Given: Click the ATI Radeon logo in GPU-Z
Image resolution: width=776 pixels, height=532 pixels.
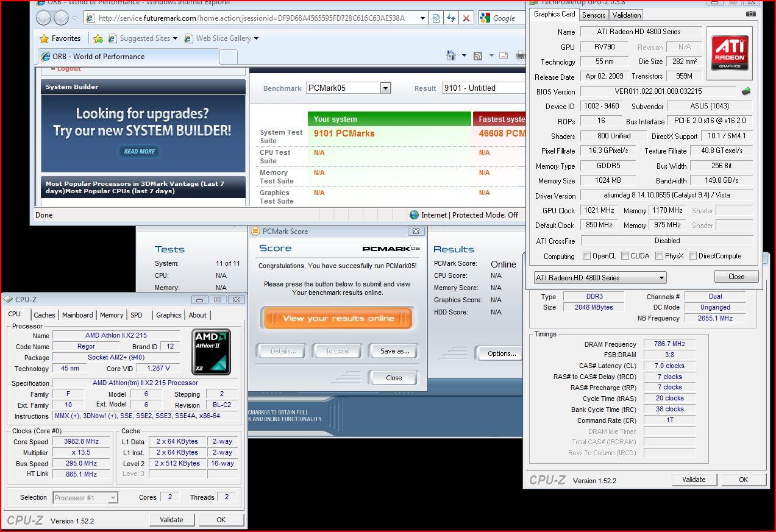Looking at the screenshot, I should (x=730, y=52).
